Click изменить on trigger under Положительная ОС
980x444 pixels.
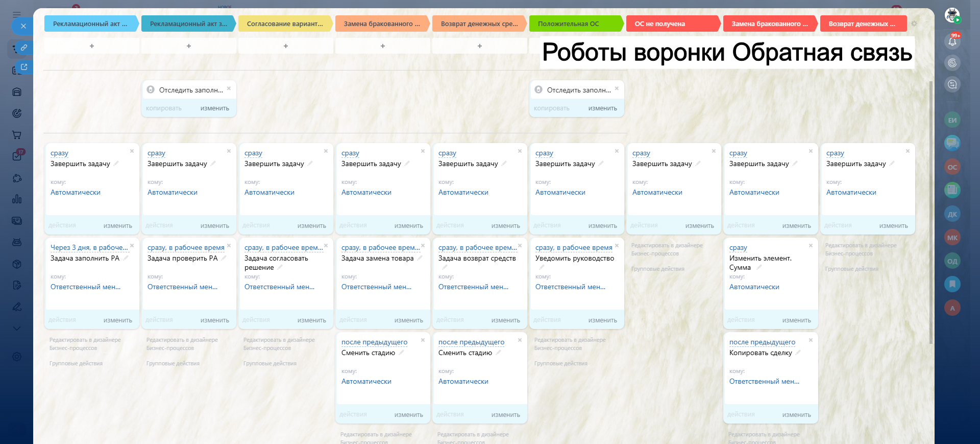[x=602, y=108]
